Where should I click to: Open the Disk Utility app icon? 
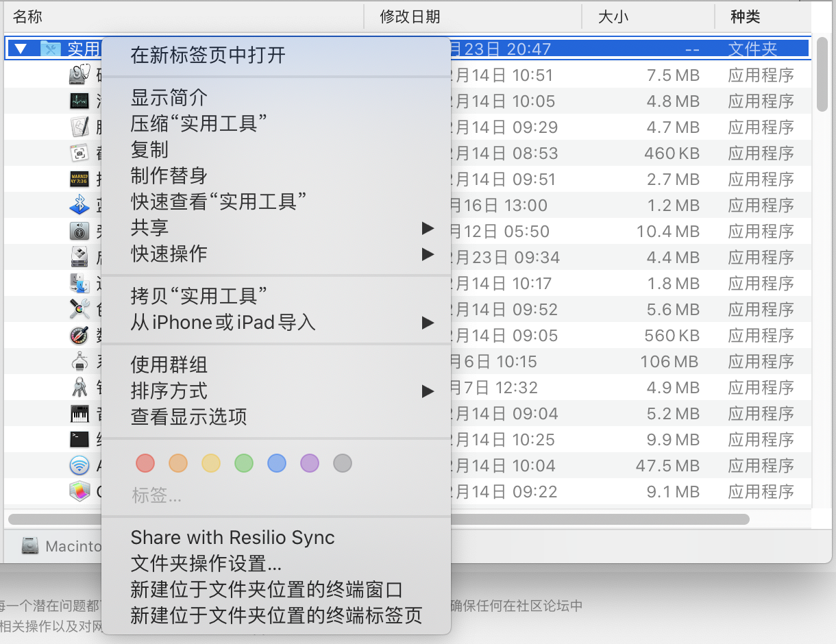(79, 75)
